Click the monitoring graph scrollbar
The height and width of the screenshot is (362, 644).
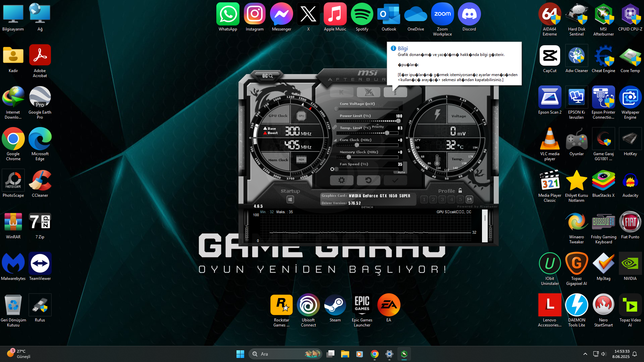485,226
